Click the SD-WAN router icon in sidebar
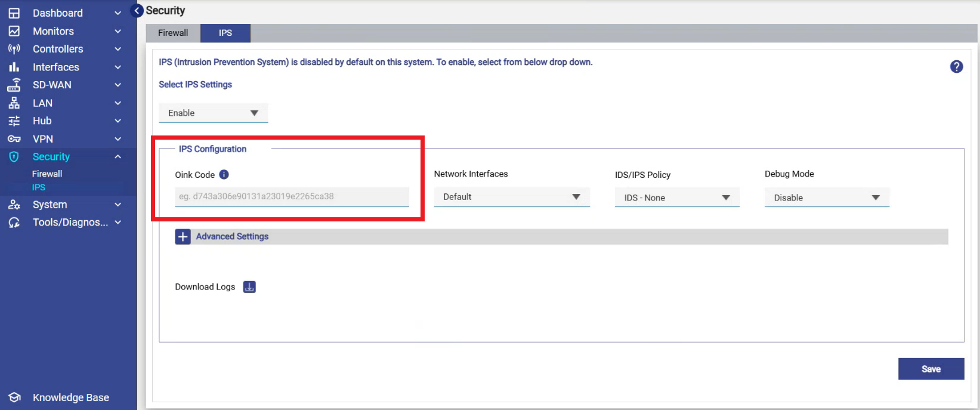Screen dimensions: 980x410 click(x=14, y=85)
